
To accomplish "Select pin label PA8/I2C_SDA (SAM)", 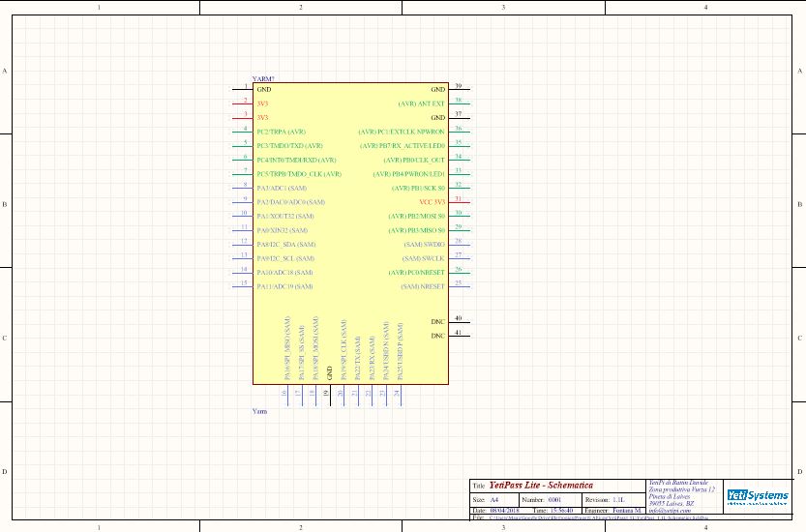I will tap(286, 245).
